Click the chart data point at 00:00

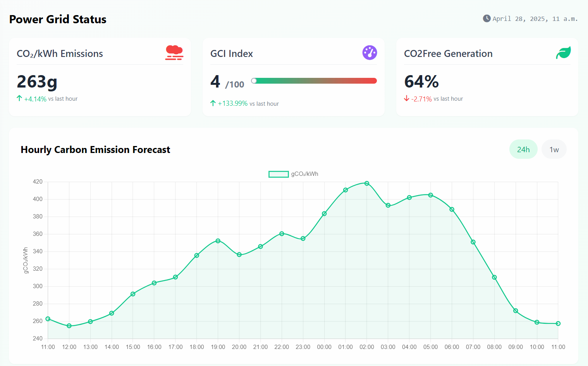(x=324, y=214)
